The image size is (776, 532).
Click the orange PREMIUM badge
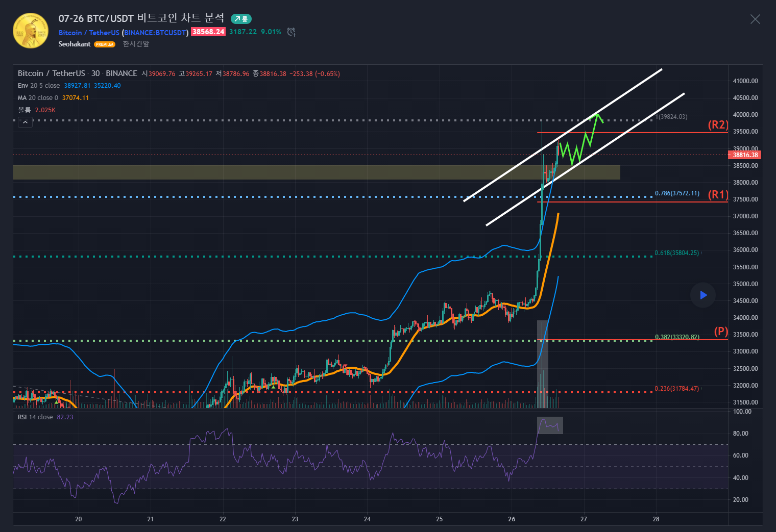coord(105,44)
